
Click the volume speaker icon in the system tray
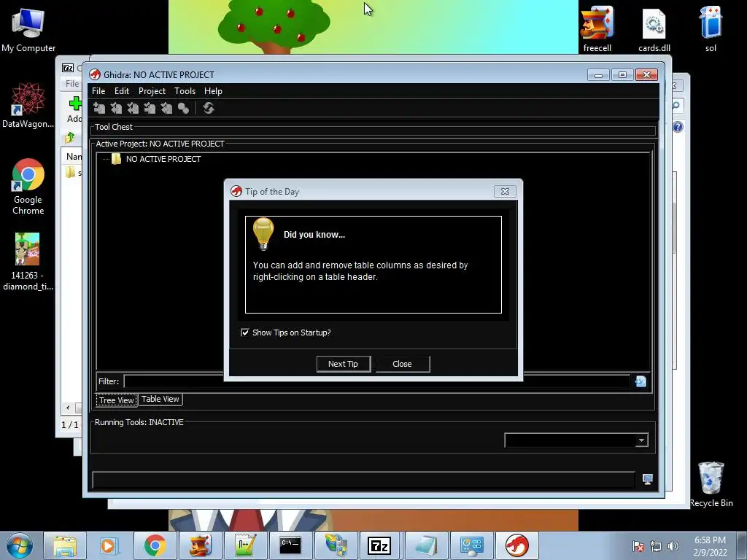pyautogui.click(x=673, y=546)
